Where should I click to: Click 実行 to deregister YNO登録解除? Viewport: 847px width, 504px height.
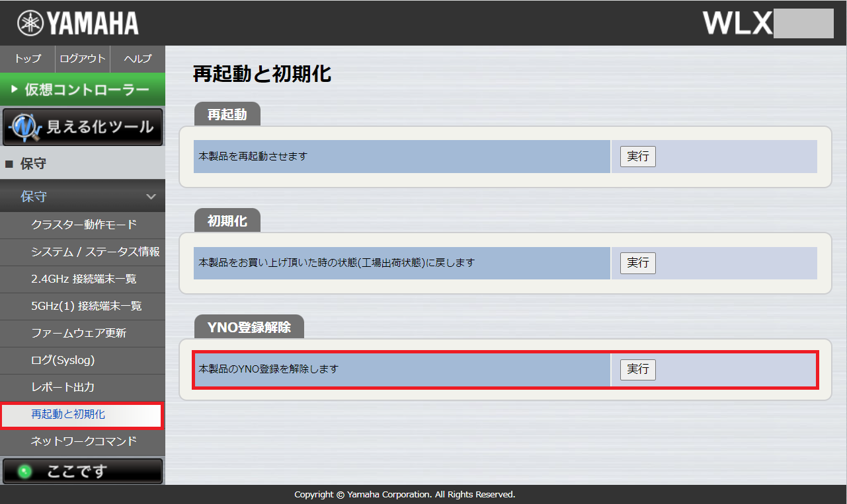pos(637,369)
